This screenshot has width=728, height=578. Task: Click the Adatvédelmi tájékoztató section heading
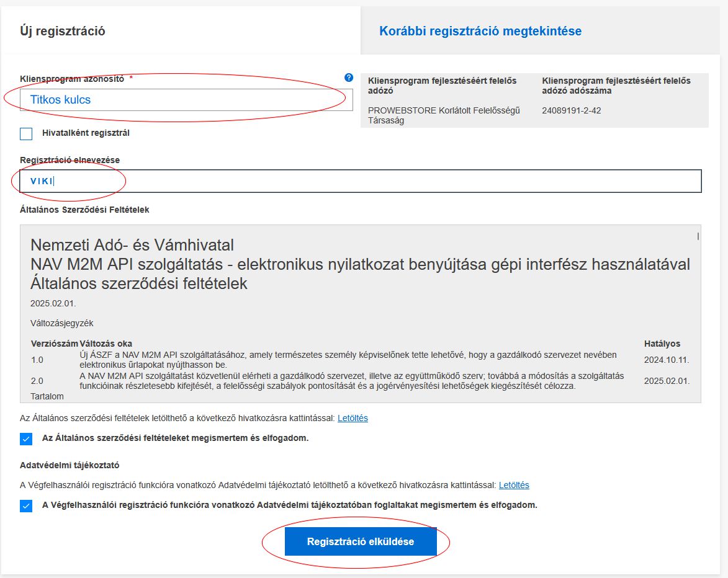[70, 465]
